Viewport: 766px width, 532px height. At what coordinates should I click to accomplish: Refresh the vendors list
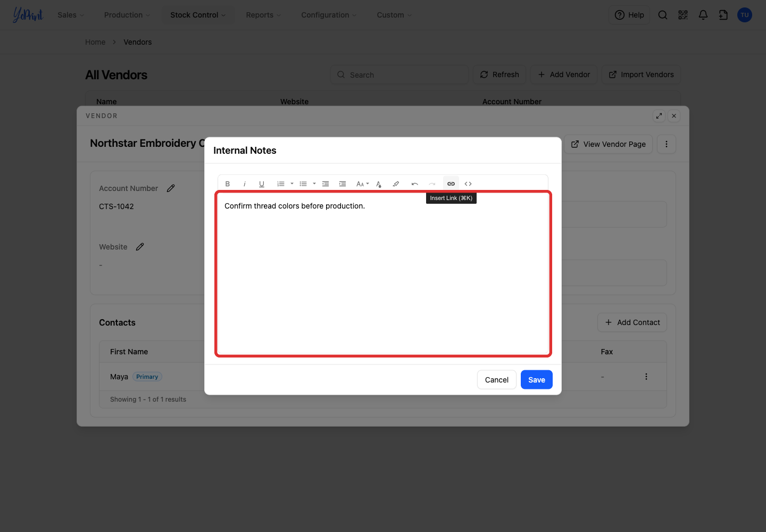click(499, 74)
